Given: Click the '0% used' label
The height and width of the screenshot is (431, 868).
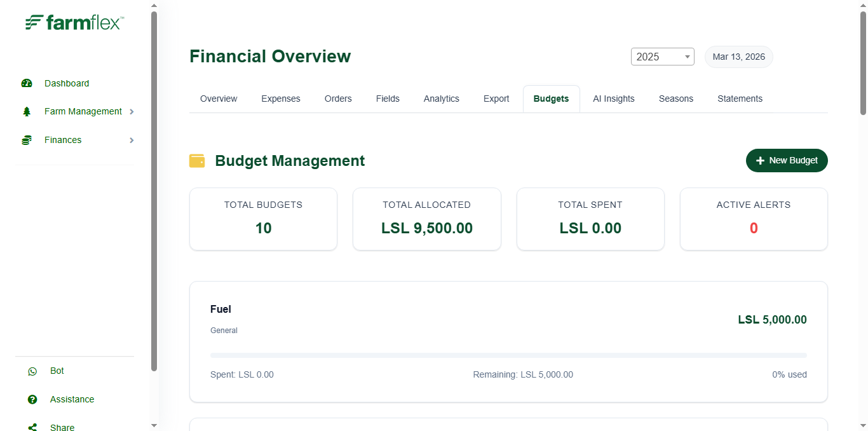Looking at the screenshot, I should coord(789,374).
